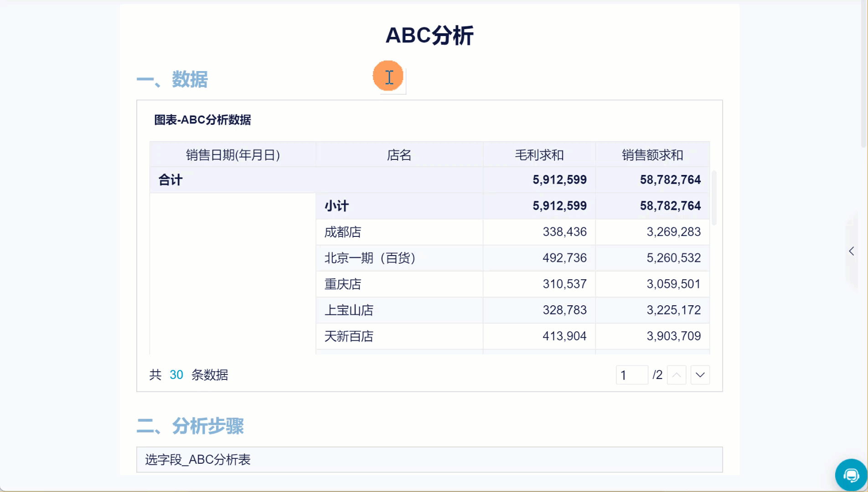Select the 二、分析步骤 section heading
This screenshot has height=492, width=868.
click(x=190, y=426)
